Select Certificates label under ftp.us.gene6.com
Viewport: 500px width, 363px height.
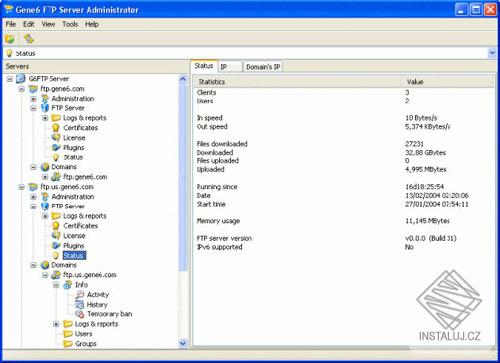coord(81,226)
